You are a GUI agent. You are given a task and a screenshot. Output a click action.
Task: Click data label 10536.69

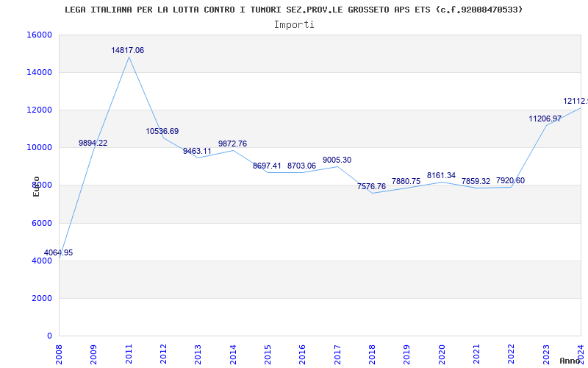pos(162,132)
